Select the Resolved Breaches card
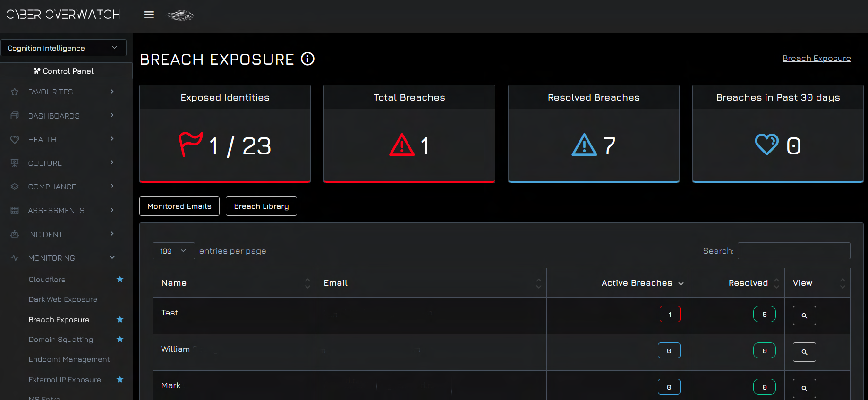Screen dimensions: 868x400 (594, 134)
